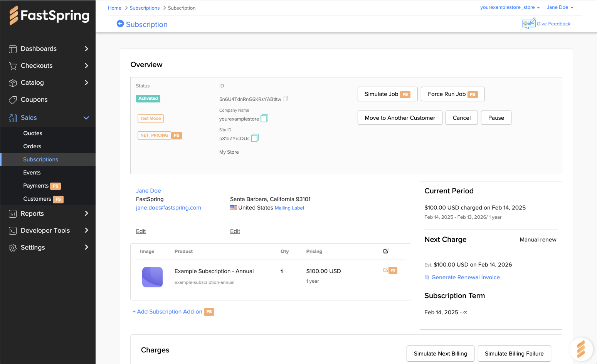Image resolution: width=597 pixels, height=364 pixels.
Task: Click the Force Run Job button
Action: click(452, 94)
